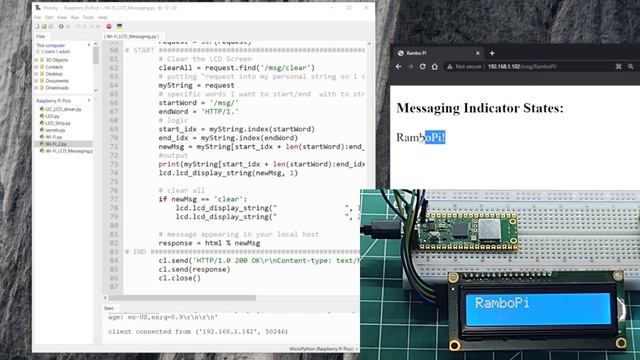
Task: Select the Wi-Fi_LCD_Messaging.py editor tab
Action: tap(133, 36)
